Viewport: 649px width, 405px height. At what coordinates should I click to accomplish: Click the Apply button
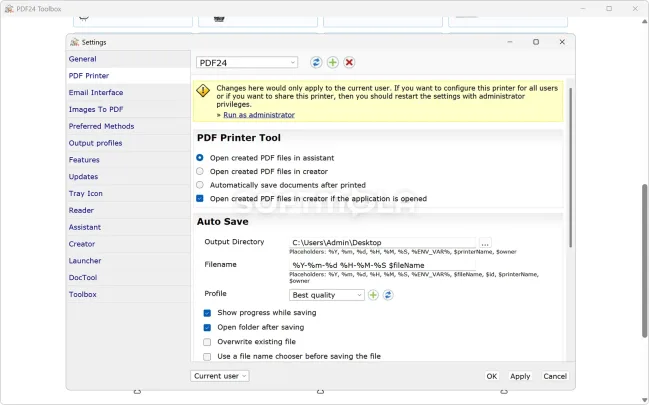pyautogui.click(x=520, y=376)
